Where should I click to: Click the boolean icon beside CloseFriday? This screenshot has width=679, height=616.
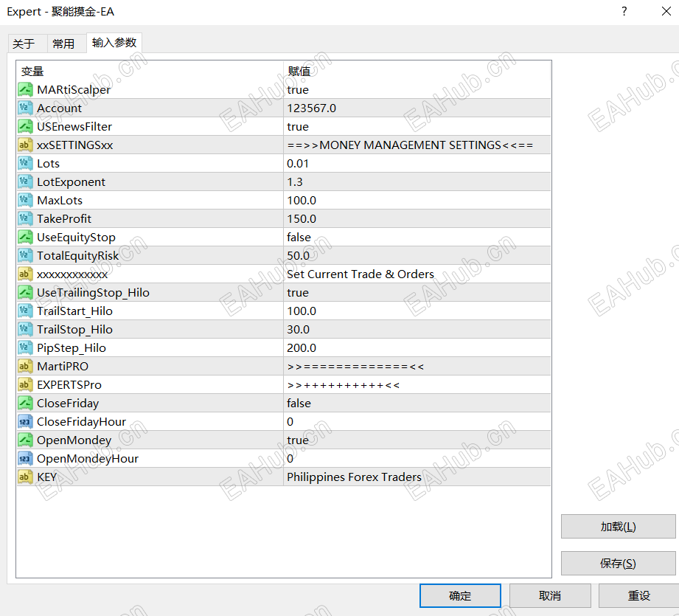(25, 404)
